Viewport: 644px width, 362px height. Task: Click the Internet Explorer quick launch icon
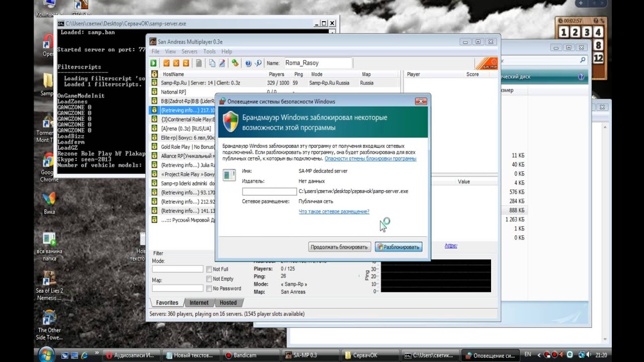coord(84,355)
